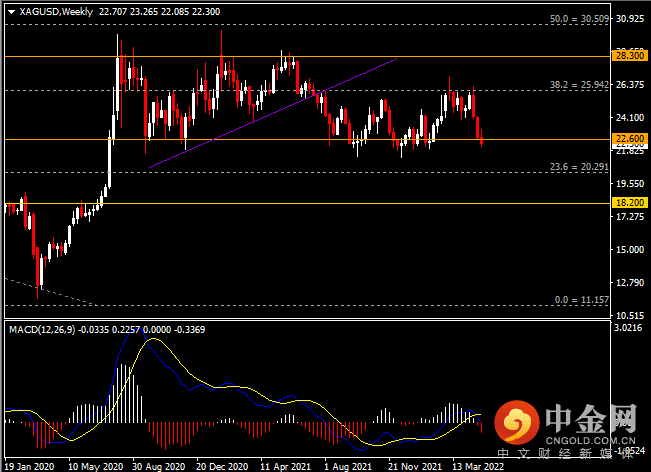Select the 15.000 price scale value

click(x=630, y=249)
